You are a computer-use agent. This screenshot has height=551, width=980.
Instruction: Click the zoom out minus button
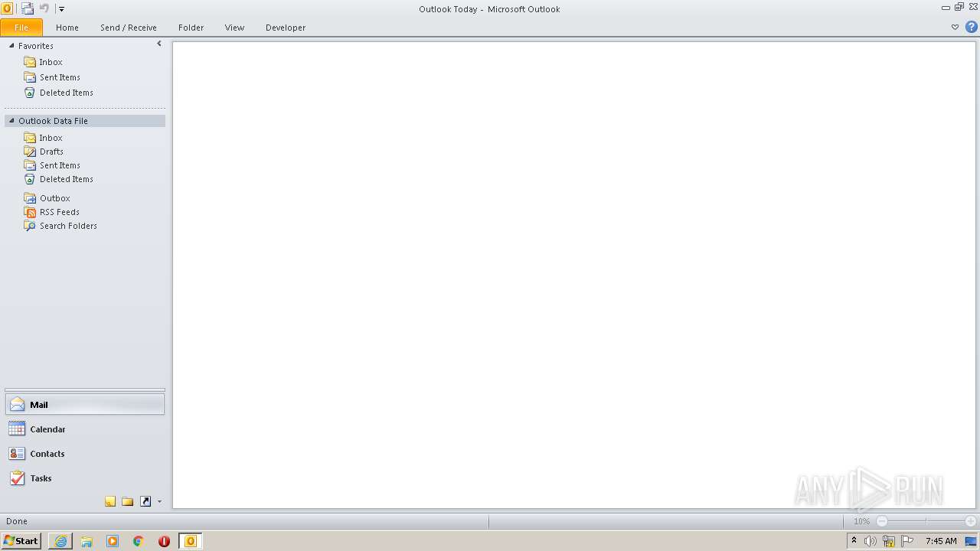click(x=882, y=521)
